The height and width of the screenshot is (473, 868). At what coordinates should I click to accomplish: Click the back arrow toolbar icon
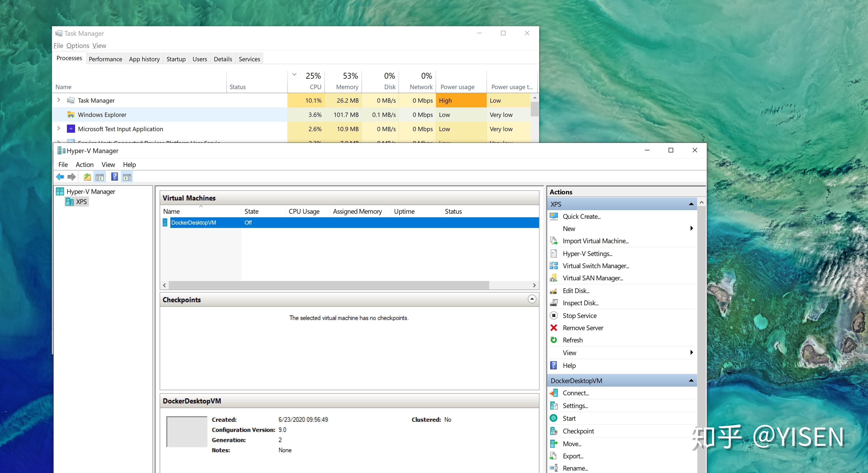pyautogui.click(x=60, y=177)
